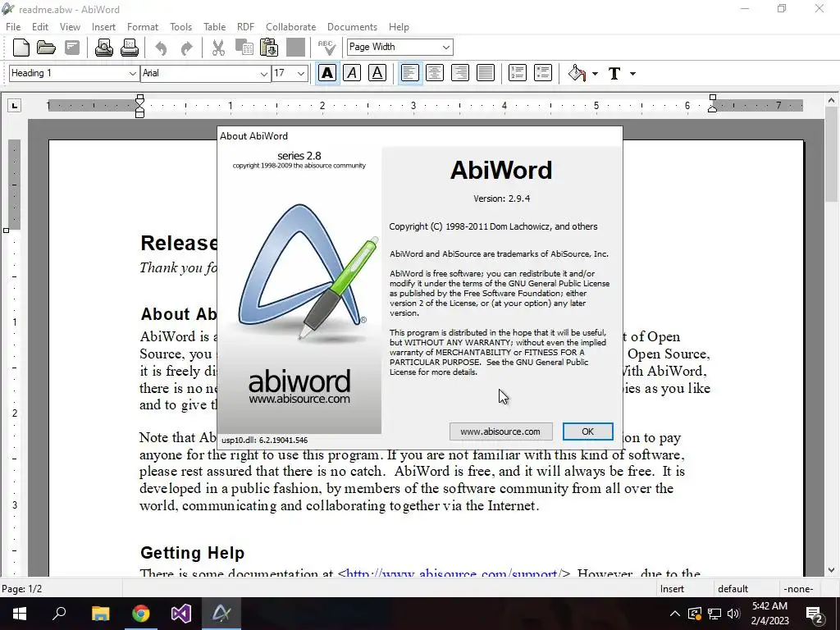Open the Edit menu
This screenshot has width=840, height=630.
pyautogui.click(x=39, y=27)
